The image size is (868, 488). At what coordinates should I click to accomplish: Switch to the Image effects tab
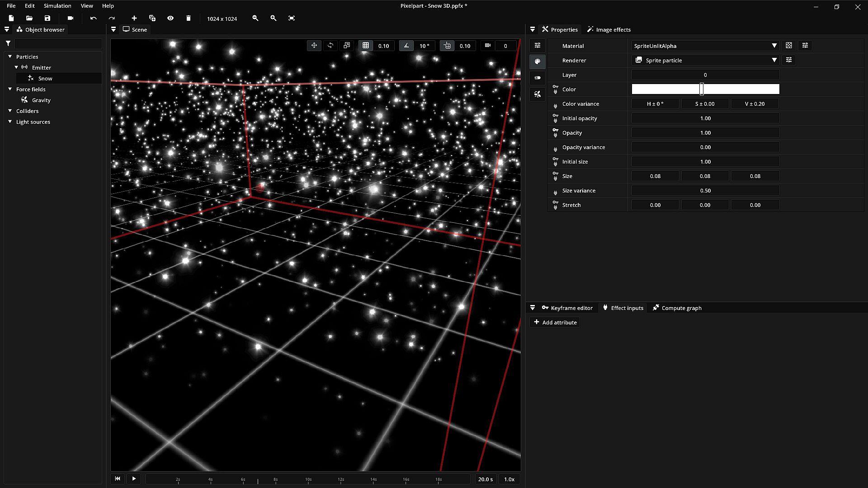coord(609,29)
